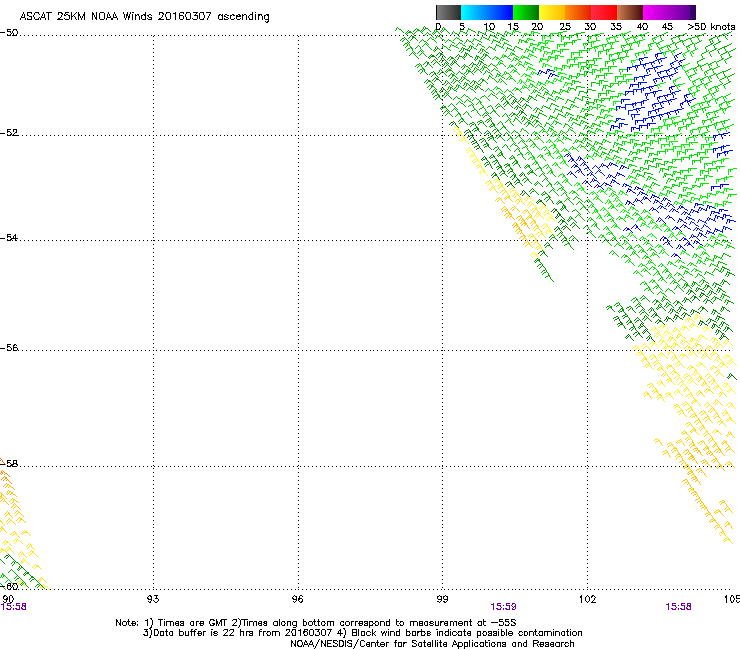Click the 102 longitude axis label

tap(587, 599)
